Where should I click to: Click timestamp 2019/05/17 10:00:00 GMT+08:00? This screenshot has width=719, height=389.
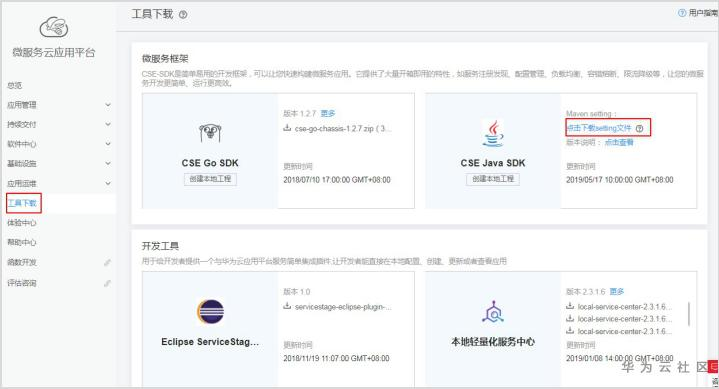click(x=619, y=180)
